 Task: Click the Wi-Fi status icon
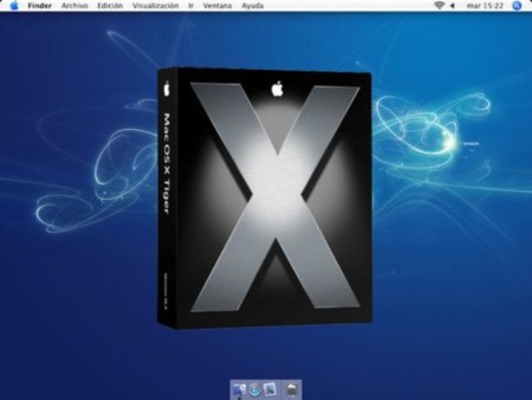click(439, 6)
